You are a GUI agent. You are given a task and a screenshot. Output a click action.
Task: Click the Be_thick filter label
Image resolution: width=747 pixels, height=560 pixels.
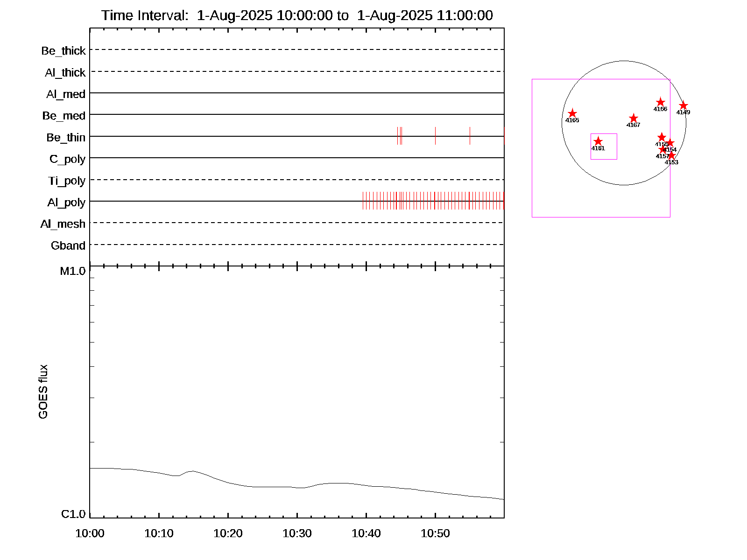63,51
